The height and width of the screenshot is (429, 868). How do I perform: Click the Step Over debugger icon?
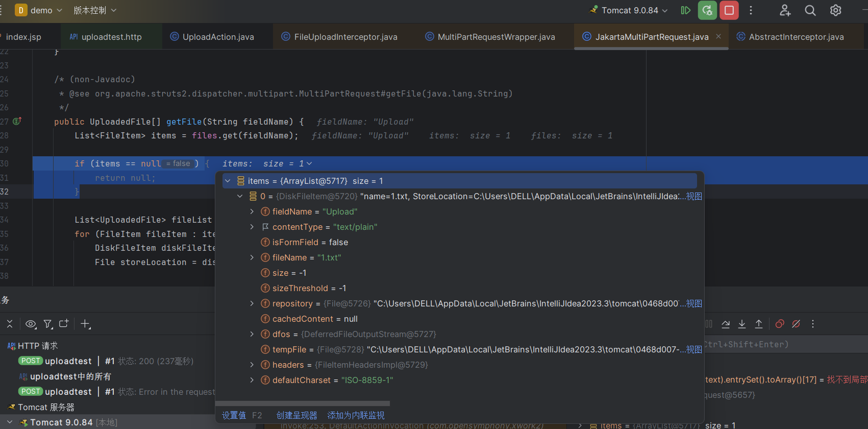point(726,324)
